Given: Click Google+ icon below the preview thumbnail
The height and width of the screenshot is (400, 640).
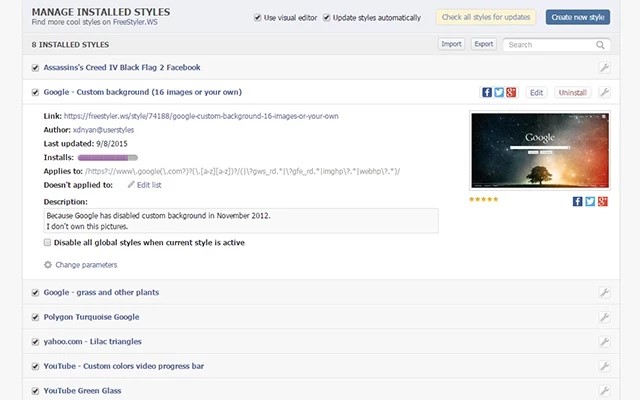Looking at the screenshot, I should click(x=603, y=201).
